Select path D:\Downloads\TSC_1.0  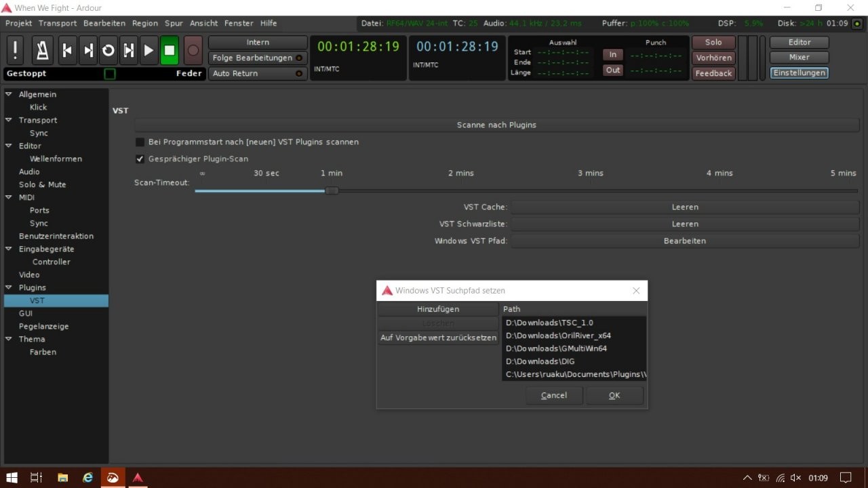(574, 323)
